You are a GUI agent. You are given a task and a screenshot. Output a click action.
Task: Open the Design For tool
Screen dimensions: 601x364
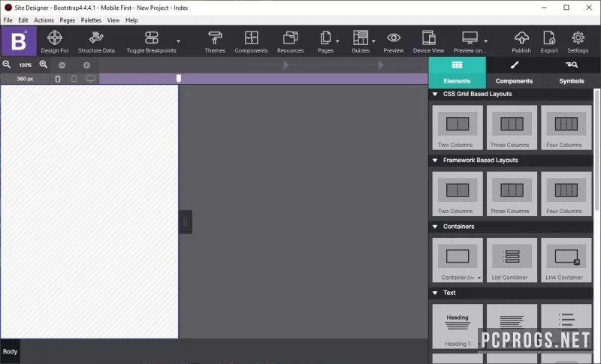point(55,42)
